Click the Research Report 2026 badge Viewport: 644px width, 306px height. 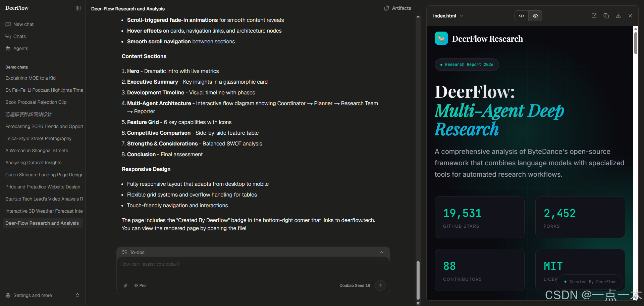pos(467,64)
